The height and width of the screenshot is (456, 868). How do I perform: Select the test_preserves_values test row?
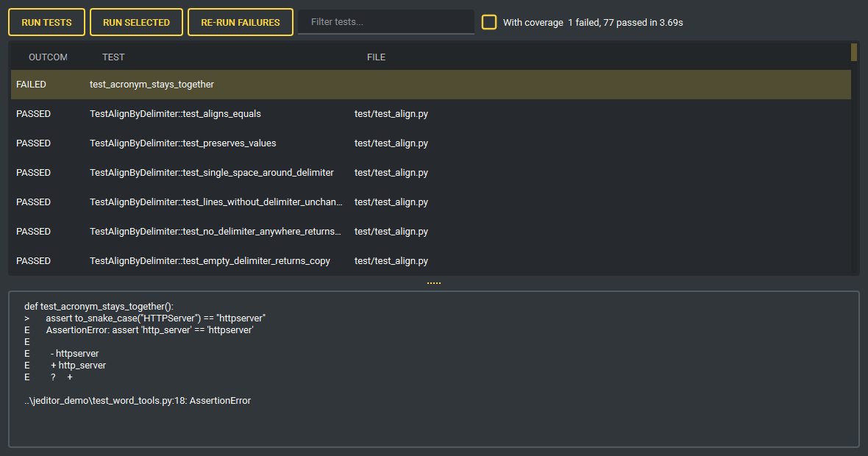point(430,143)
